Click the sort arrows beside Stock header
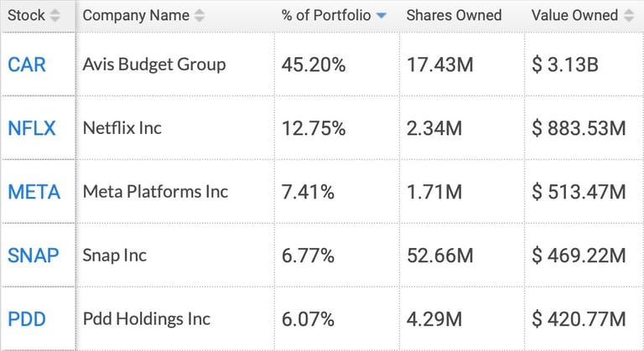This screenshot has height=351, width=644. tap(55, 16)
